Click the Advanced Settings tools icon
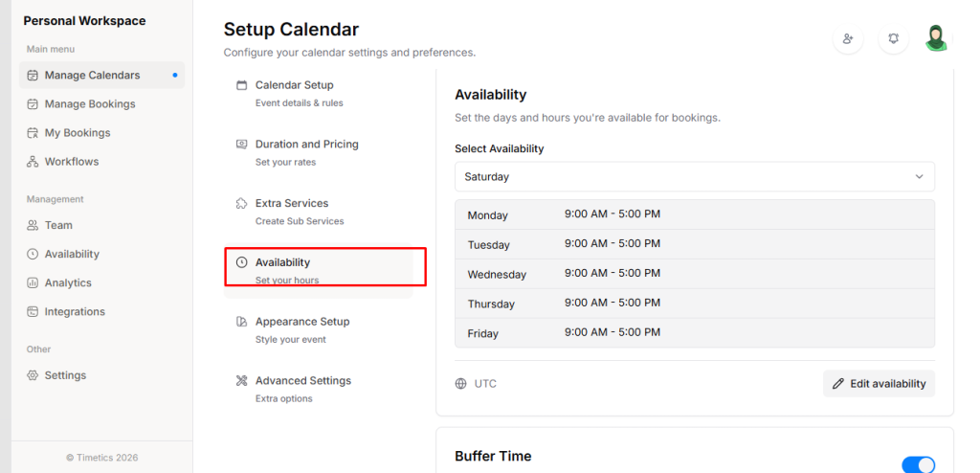Viewport: 980px width, 473px height. [x=242, y=381]
